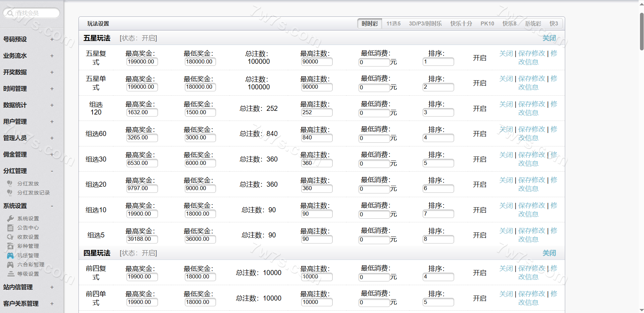Toggle 四星玩法 section off with 关闭
The width and height of the screenshot is (644, 313).
point(549,253)
